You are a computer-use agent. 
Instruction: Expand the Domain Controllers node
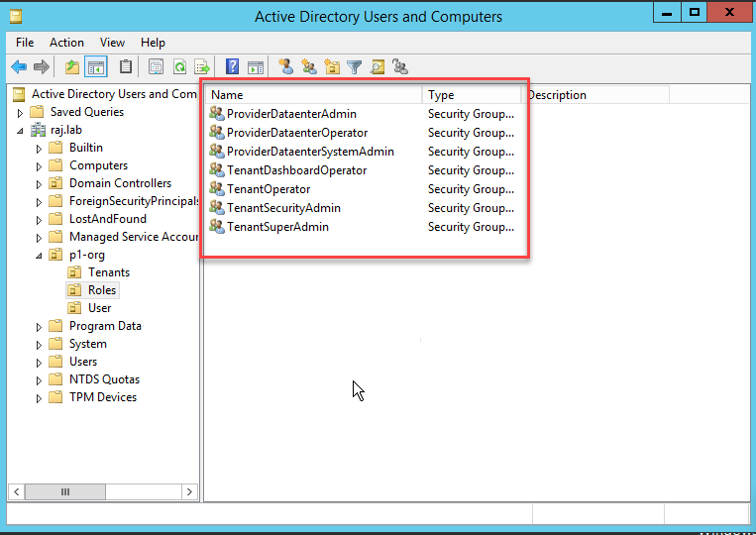pos(39,184)
